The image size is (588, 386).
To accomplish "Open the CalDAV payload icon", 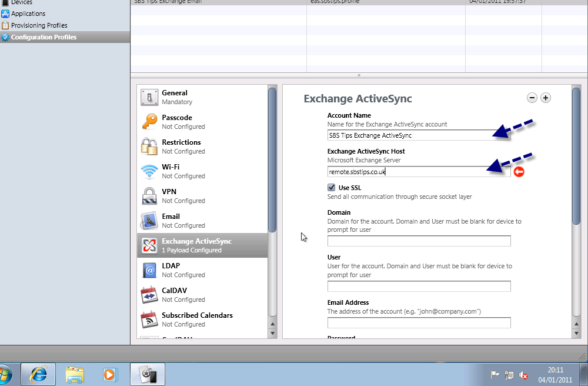I will (x=149, y=295).
